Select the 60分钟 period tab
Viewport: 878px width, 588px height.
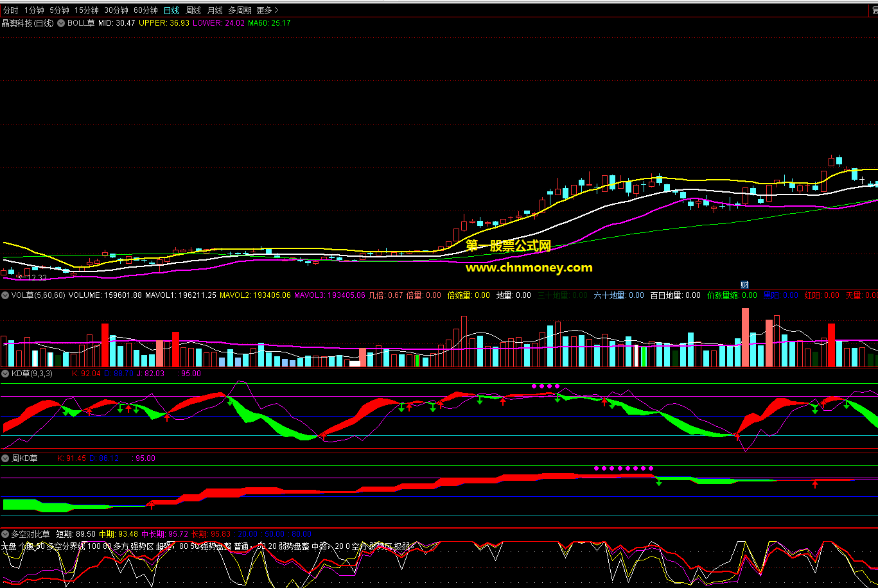(146, 10)
